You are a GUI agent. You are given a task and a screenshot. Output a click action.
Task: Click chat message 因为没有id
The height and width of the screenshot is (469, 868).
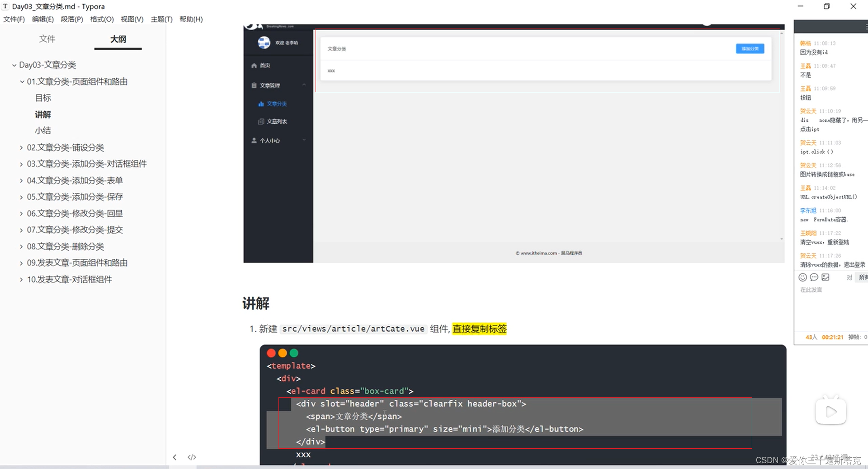tap(814, 52)
